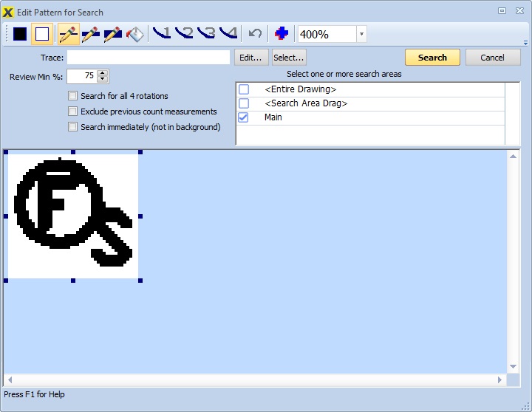Viewport: 532px width, 412px height.
Task: Click the curve tool numbered 1
Action: [162, 33]
